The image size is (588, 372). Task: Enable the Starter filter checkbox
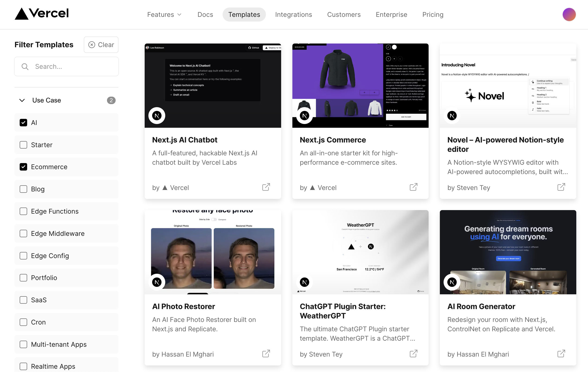pos(23,145)
